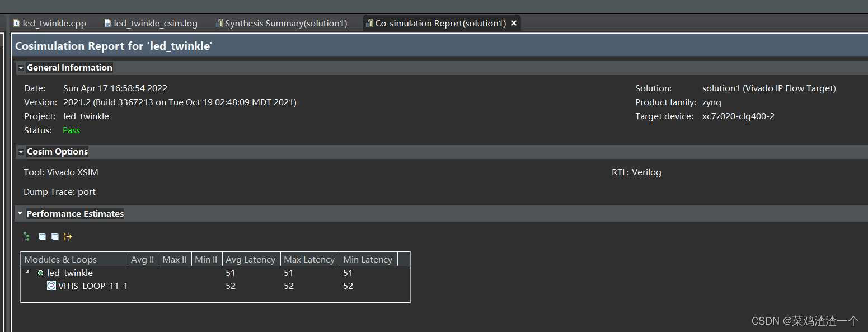Click the product family zynq value
This screenshot has width=868, height=332.
coord(712,102)
